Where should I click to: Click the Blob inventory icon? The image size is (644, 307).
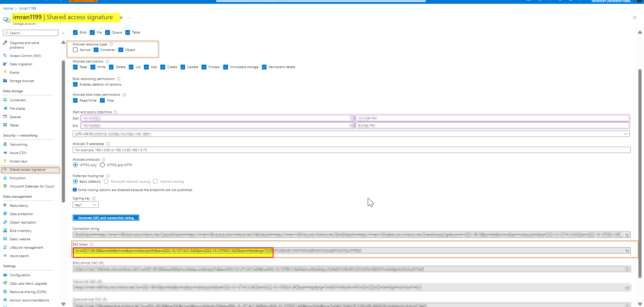tap(5, 231)
